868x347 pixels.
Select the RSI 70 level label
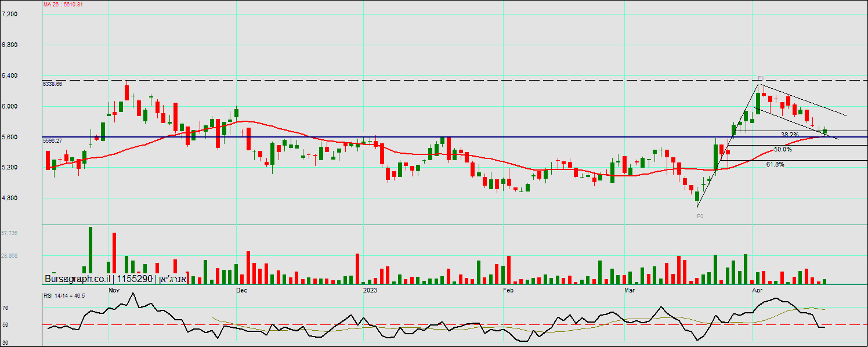pos(5,308)
